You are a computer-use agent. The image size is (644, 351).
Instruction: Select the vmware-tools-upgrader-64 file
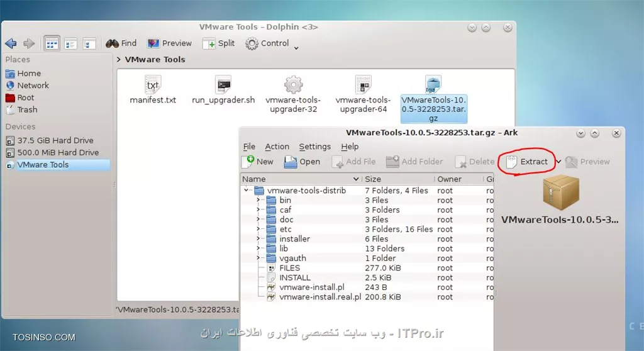tap(364, 94)
